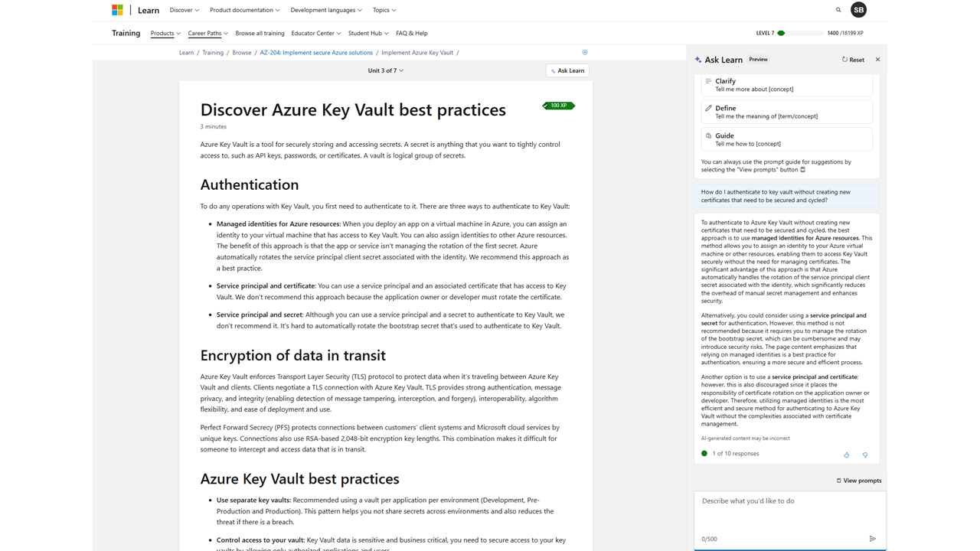The height and width of the screenshot is (551, 980).
Task: Click the Ask Learn sparkle icon in panel header
Action: coord(698,60)
